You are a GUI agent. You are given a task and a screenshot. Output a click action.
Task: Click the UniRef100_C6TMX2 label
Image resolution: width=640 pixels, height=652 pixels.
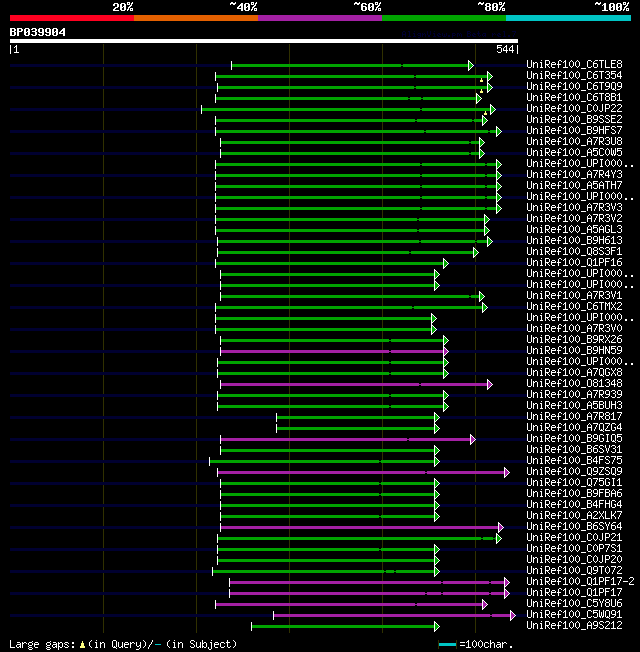pyautogui.click(x=574, y=306)
